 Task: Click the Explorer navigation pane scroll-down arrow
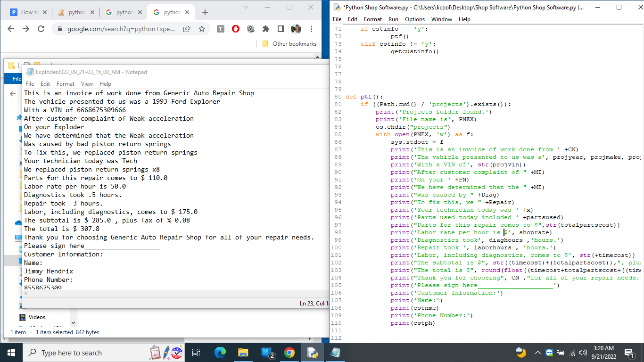point(73,323)
